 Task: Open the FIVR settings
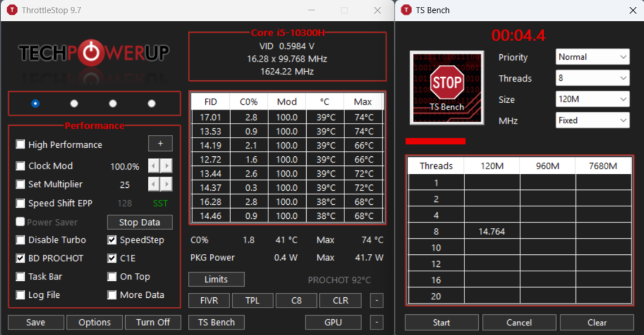click(209, 301)
